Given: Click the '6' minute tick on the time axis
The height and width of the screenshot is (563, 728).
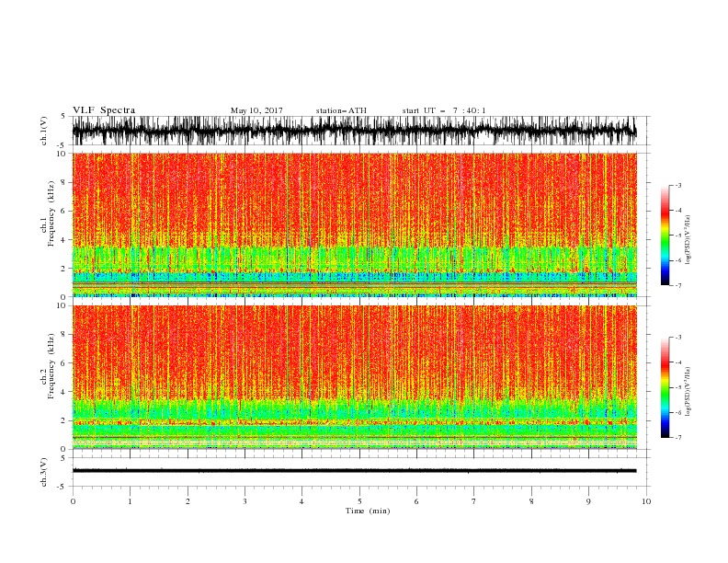Looking at the screenshot, I should pos(416,501).
